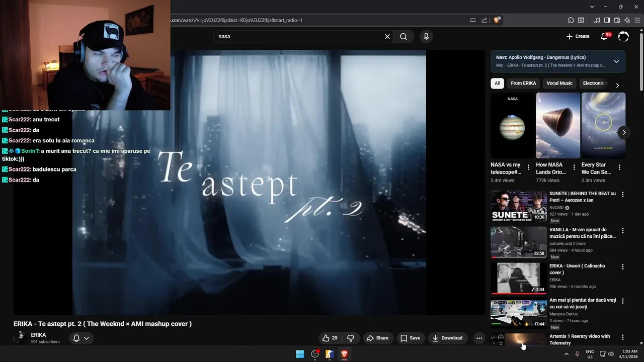Dislike the video with thumbs down
Viewport: 644px width, 362px height.
click(351, 338)
